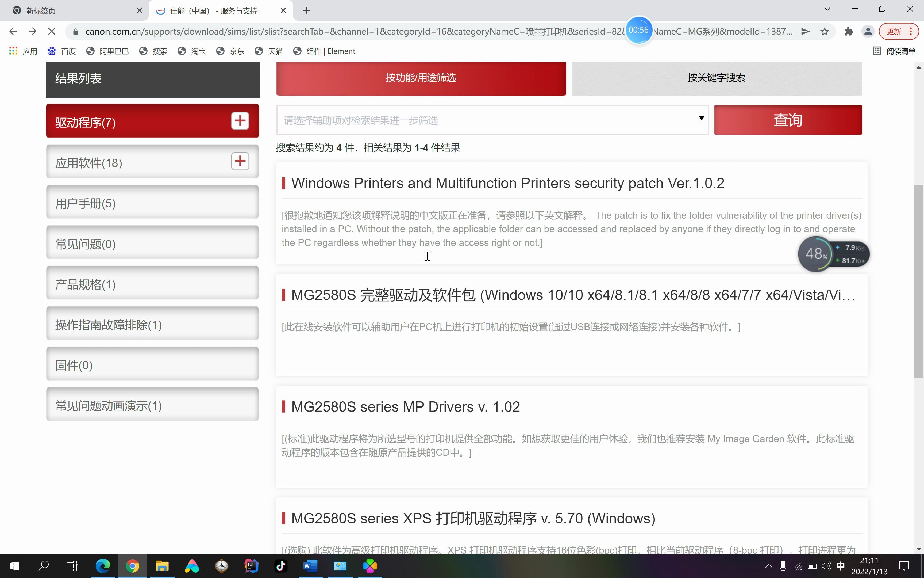Expand the 应用软件(18) plus icon
This screenshot has width=924, height=578.
click(x=240, y=161)
